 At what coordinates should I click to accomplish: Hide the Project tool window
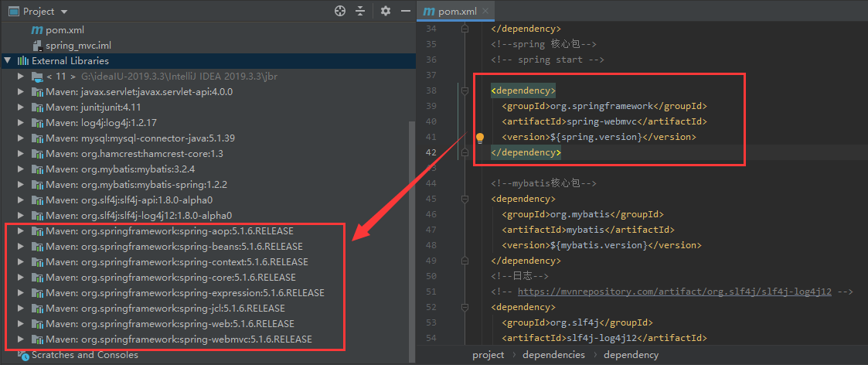click(x=405, y=11)
